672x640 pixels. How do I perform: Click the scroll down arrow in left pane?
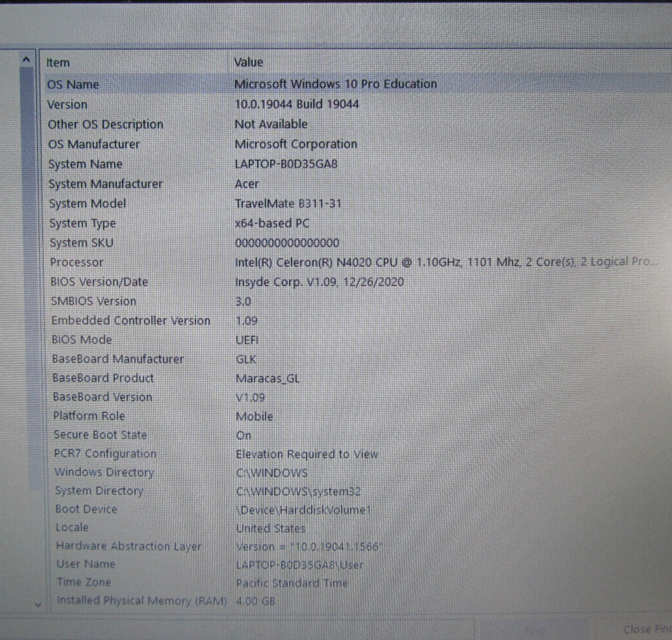[x=38, y=604]
